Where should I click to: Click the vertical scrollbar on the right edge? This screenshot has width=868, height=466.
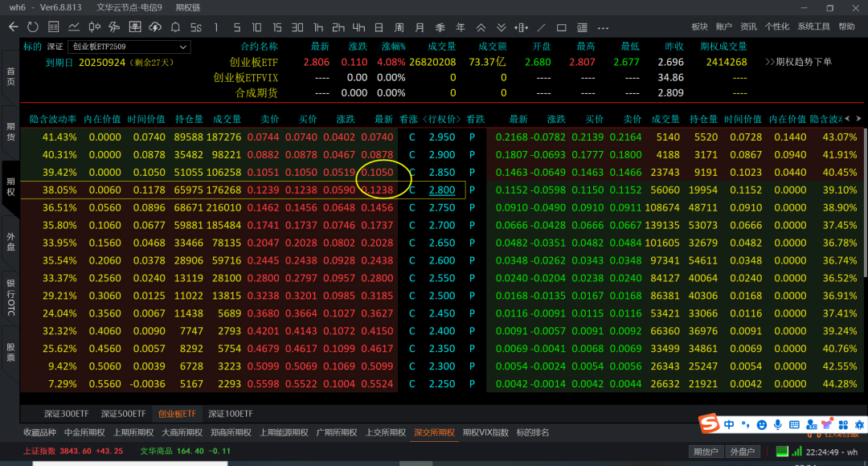click(x=866, y=202)
